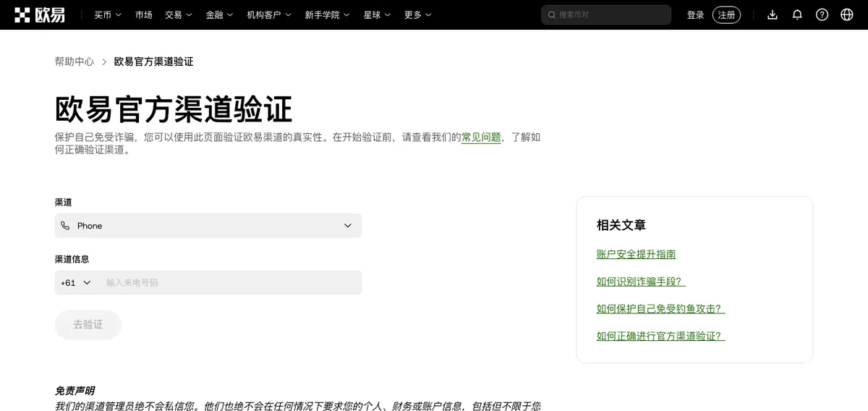The width and height of the screenshot is (868, 411).
Task: Click the help question mark icon
Action: point(822,14)
